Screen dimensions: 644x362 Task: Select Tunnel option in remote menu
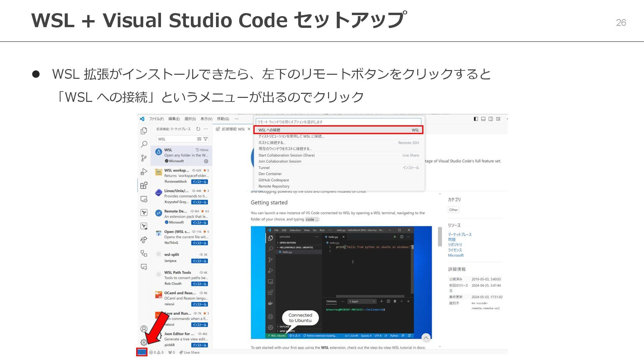pyautogui.click(x=338, y=168)
